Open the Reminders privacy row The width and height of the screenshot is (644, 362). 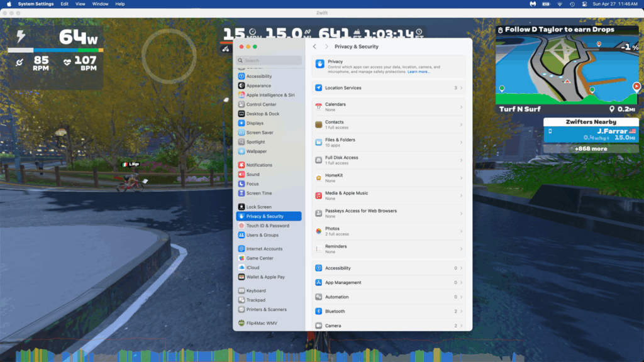[389, 249]
